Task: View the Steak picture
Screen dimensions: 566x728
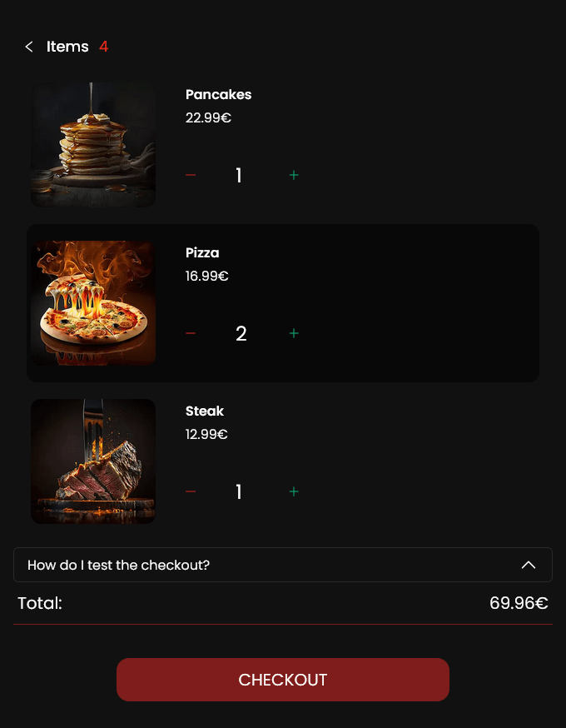Action: pos(93,461)
